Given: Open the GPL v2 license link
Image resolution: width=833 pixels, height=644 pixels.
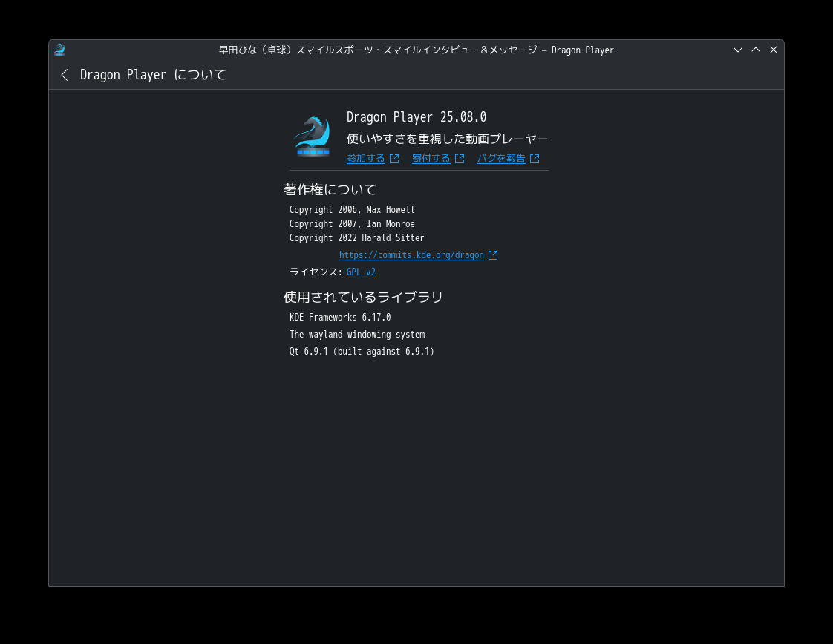Looking at the screenshot, I should click(361, 272).
